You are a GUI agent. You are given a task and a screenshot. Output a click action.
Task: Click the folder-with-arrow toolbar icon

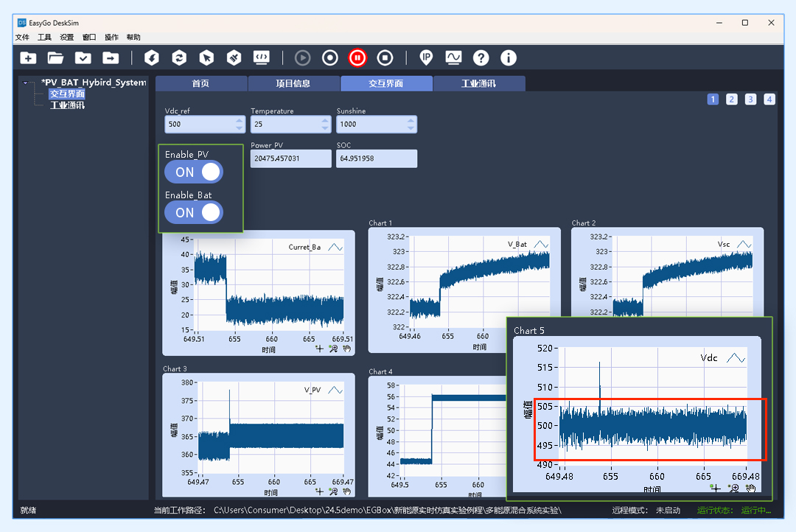coord(110,58)
